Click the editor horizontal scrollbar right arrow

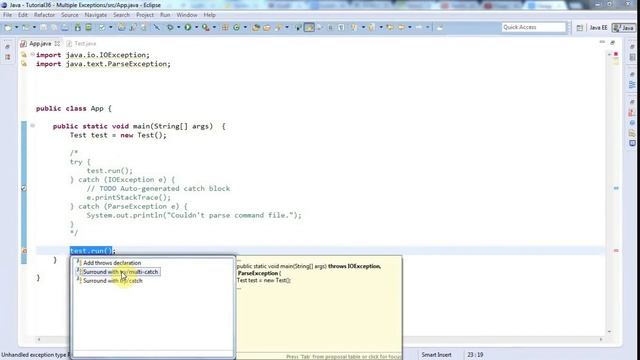click(x=601, y=340)
